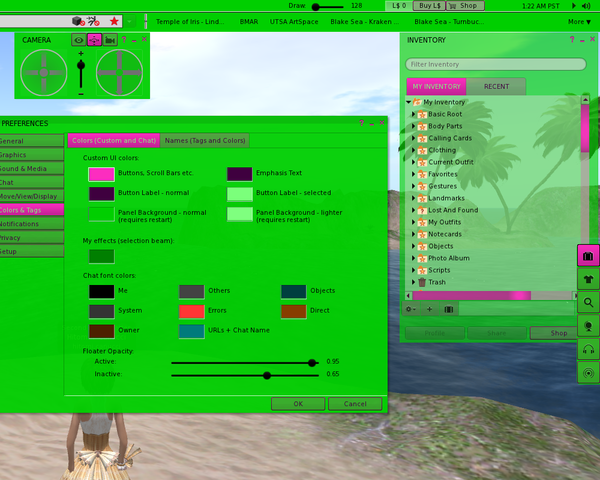
Task: Switch to the Recent inventory tab
Action: (x=496, y=87)
